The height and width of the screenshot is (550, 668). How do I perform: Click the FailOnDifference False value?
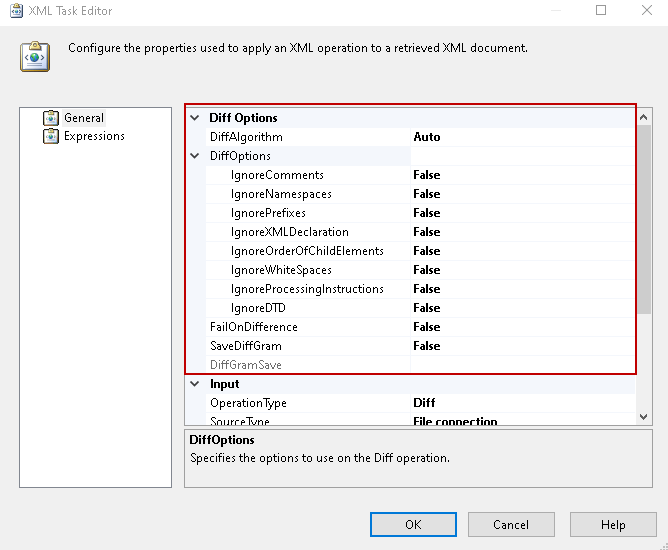tap(427, 327)
